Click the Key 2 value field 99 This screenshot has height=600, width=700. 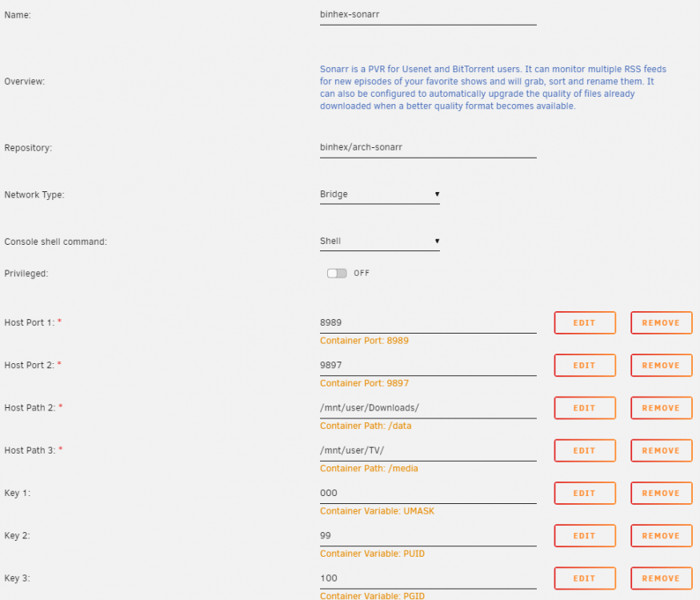(428, 536)
